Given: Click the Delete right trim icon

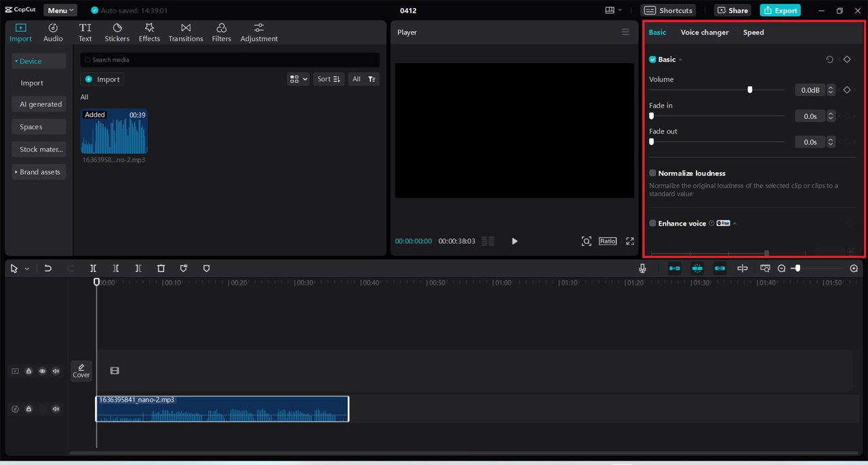Looking at the screenshot, I should pos(138,268).
